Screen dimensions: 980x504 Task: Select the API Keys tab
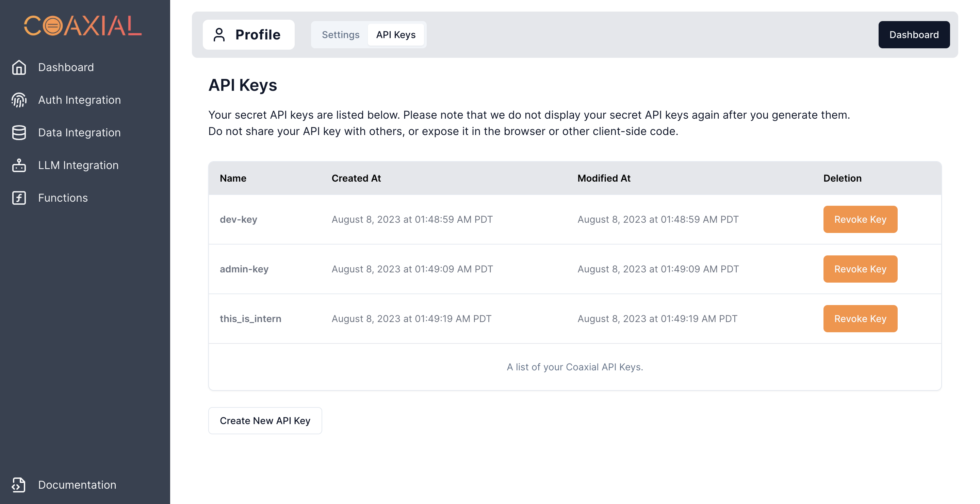tap(396, 35)
